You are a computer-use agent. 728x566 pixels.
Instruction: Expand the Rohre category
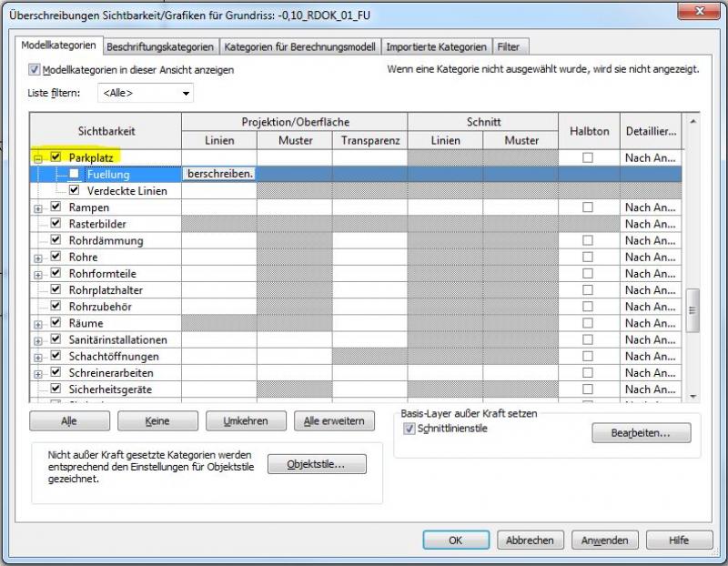pyautogui.click(x=38, y=258)
